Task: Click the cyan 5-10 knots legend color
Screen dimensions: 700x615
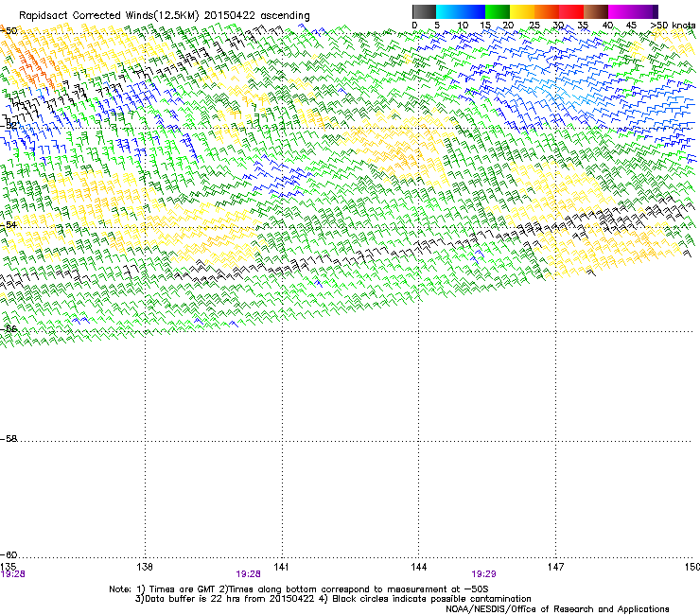Action: click(448, 11)
